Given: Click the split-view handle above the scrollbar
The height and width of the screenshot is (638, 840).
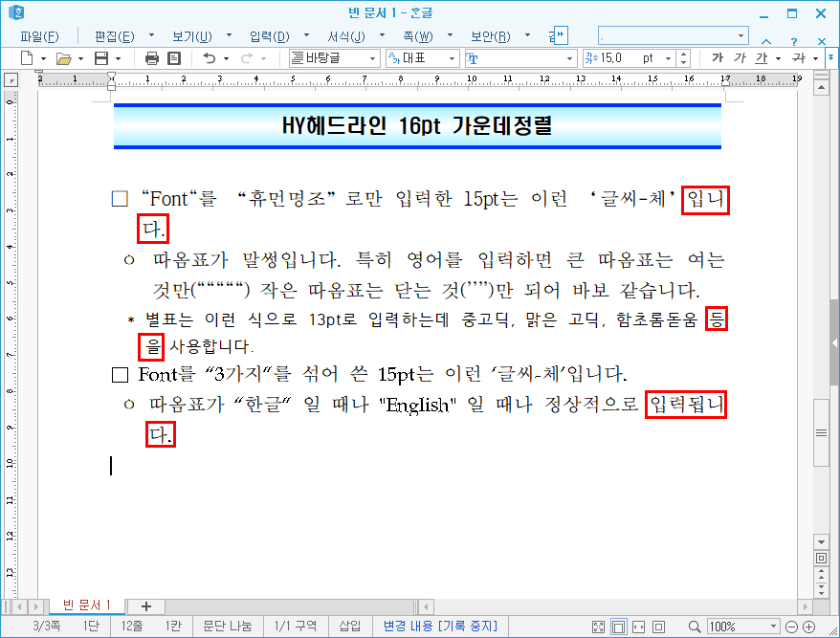Looking at the screenshot, I should point(821,76).
